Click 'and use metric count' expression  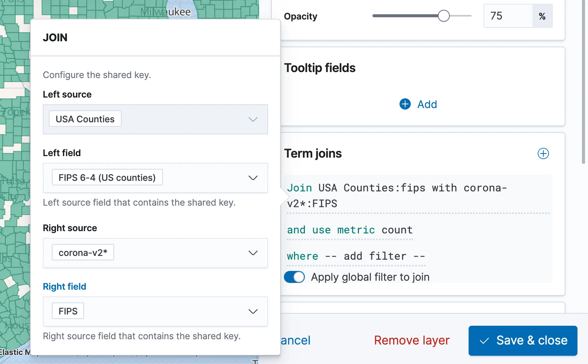pos(350,230)
